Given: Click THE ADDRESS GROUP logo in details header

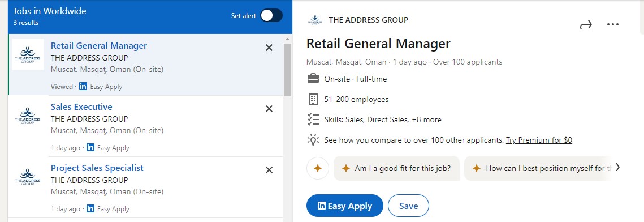Looking at the screenshot, I should pos(315,20).
